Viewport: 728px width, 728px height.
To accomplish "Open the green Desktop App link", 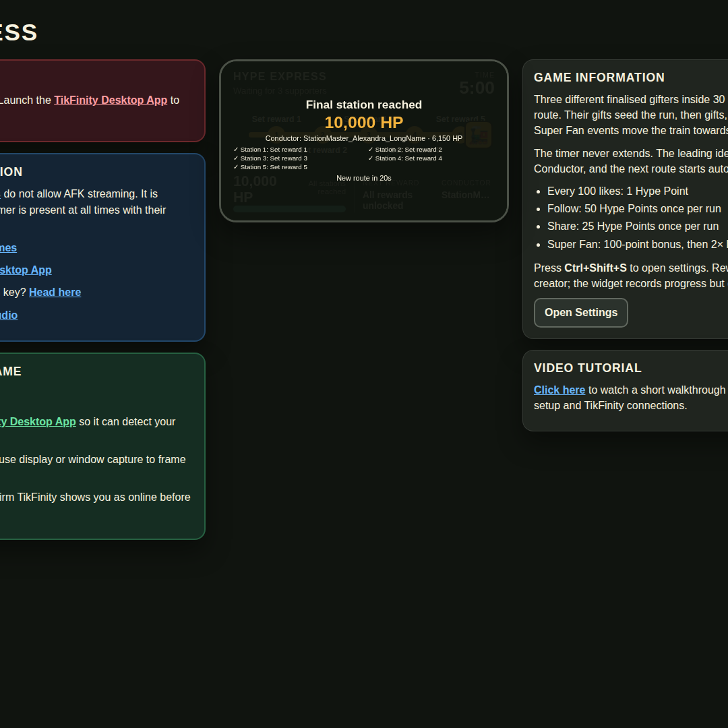I will click(38, 421).
